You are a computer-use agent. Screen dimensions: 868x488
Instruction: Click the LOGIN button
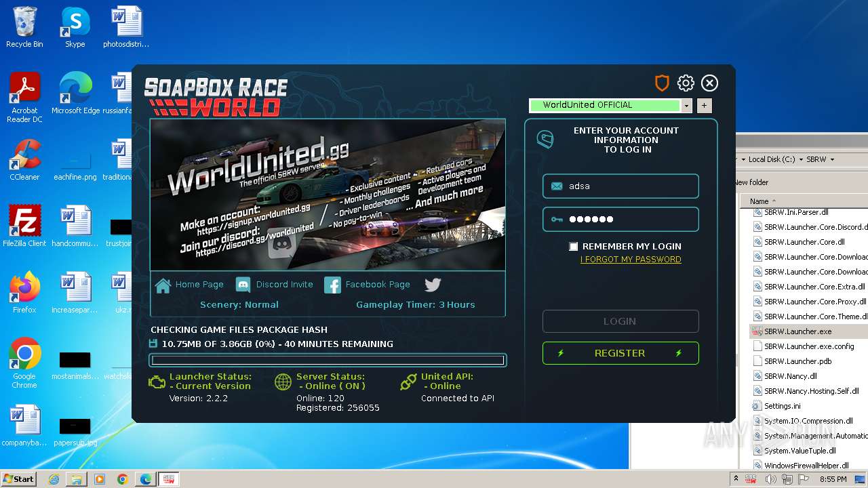coord(620,321)
